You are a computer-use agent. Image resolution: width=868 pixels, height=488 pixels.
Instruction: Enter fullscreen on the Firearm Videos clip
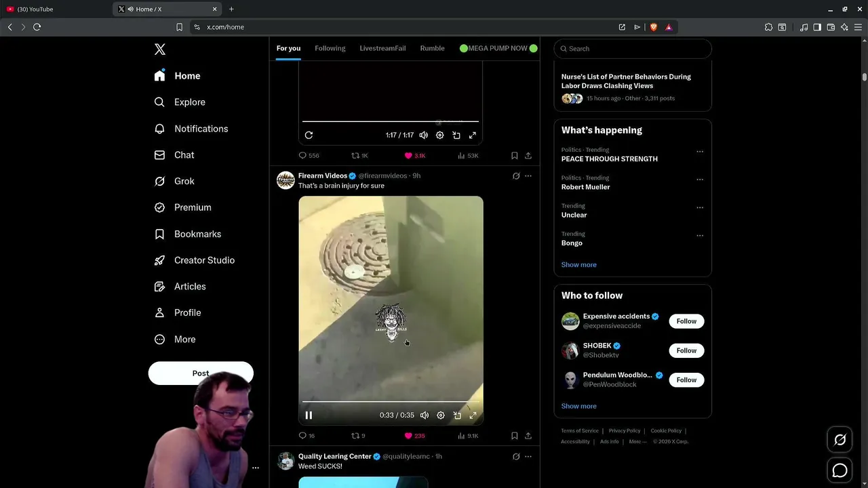click(x=473, y=415)
